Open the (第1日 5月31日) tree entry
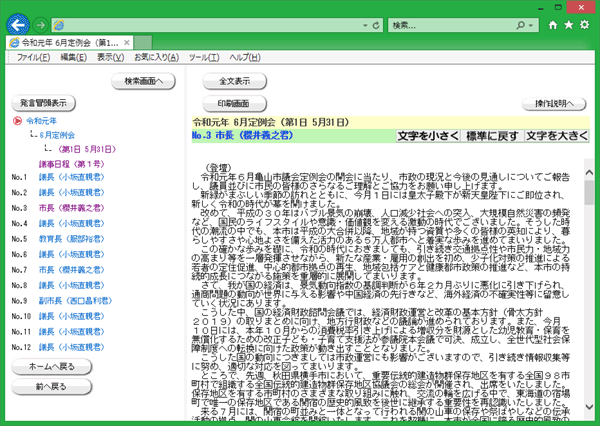This screenshot has height=426, width=600. 87,149
